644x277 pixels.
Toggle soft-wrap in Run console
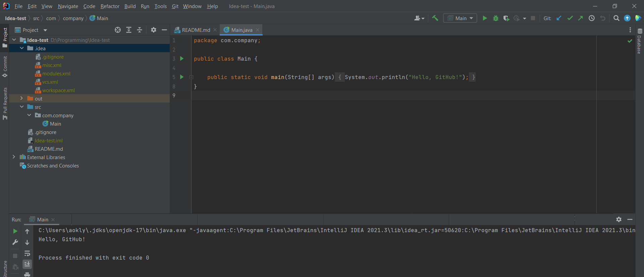click(27, 253)
